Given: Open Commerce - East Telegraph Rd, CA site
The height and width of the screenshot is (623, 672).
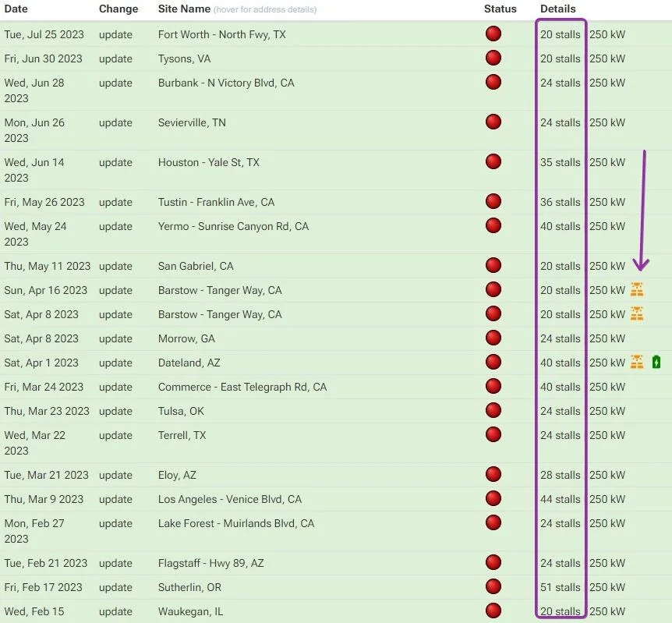Looking at the screenshot, I should click(x=242, y=387).
